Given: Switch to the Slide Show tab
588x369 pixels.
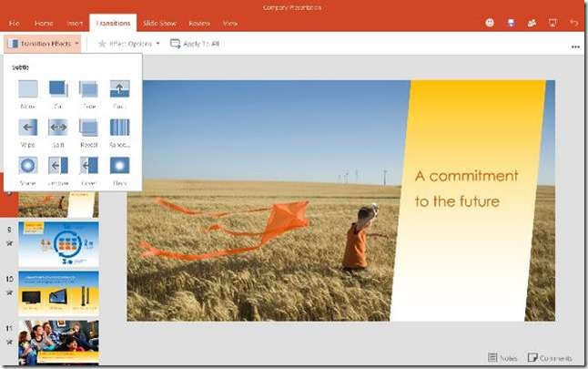Looking at the screenshot, I should [x=159, y=22].
